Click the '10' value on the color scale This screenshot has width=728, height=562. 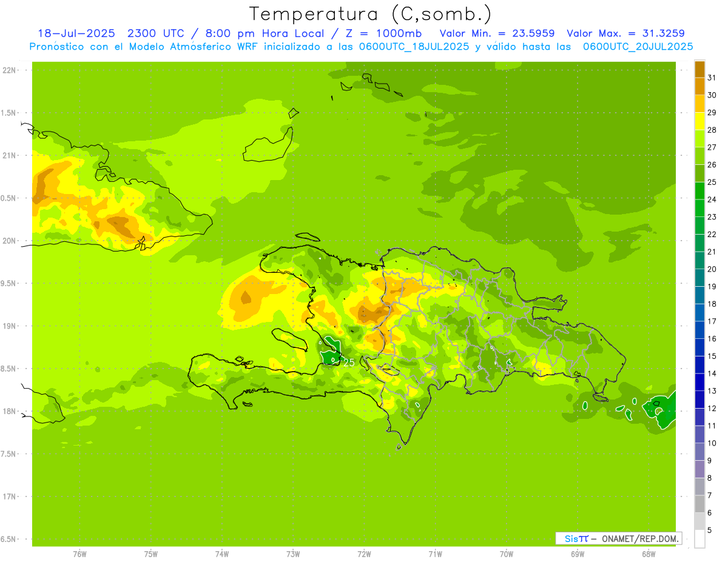(712, 443)
